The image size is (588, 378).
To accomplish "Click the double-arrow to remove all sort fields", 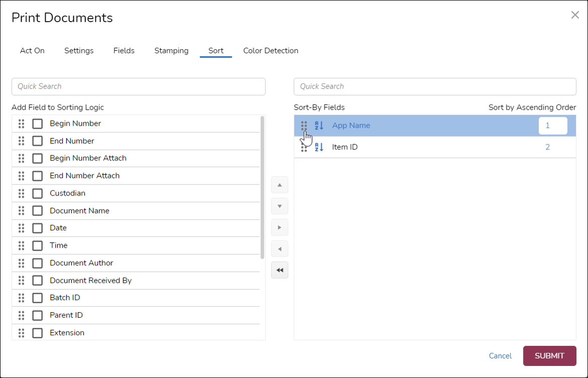I will 279,270.
